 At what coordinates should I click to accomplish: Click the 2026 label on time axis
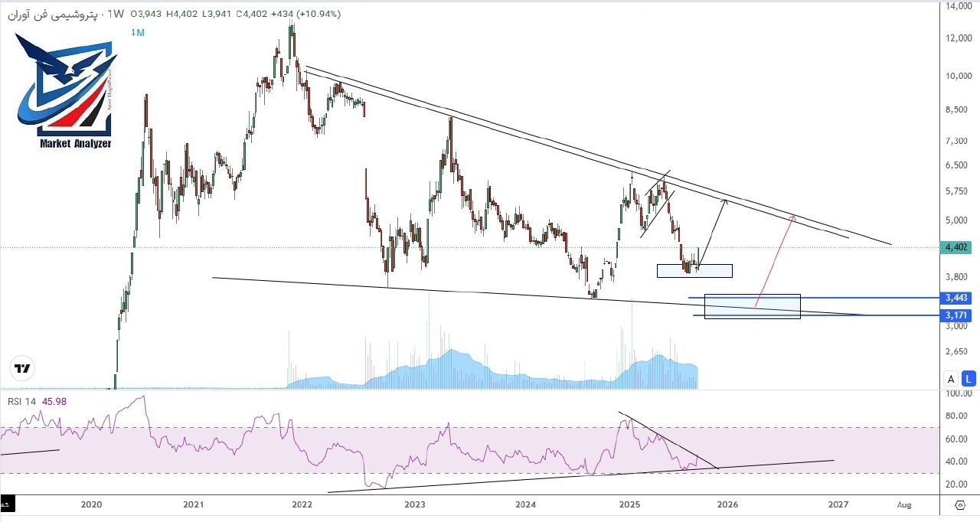pos(727,505)
